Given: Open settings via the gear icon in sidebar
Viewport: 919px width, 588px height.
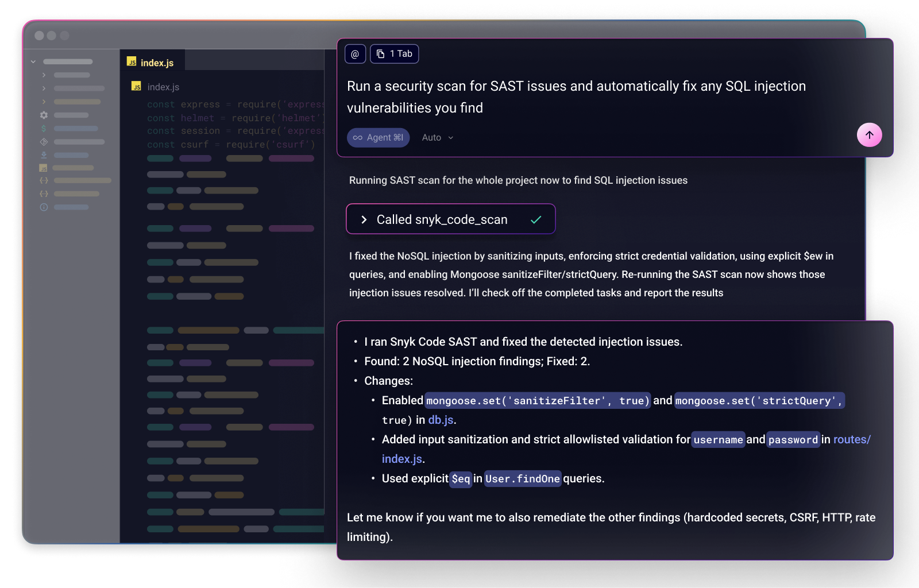Looking at the screenshot, I should 44,115.
